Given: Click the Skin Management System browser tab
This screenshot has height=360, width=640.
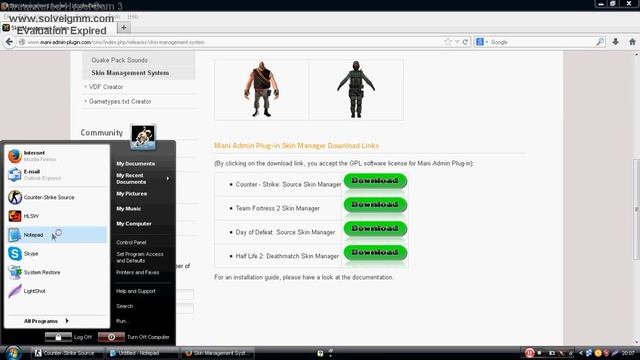Looking at the screenshot, I should (58, 28).
